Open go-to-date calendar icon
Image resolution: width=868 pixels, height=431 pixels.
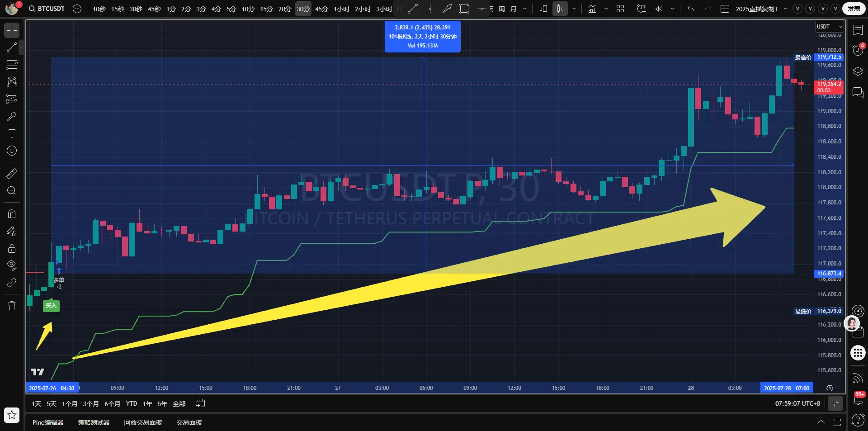tap(201, 403)
